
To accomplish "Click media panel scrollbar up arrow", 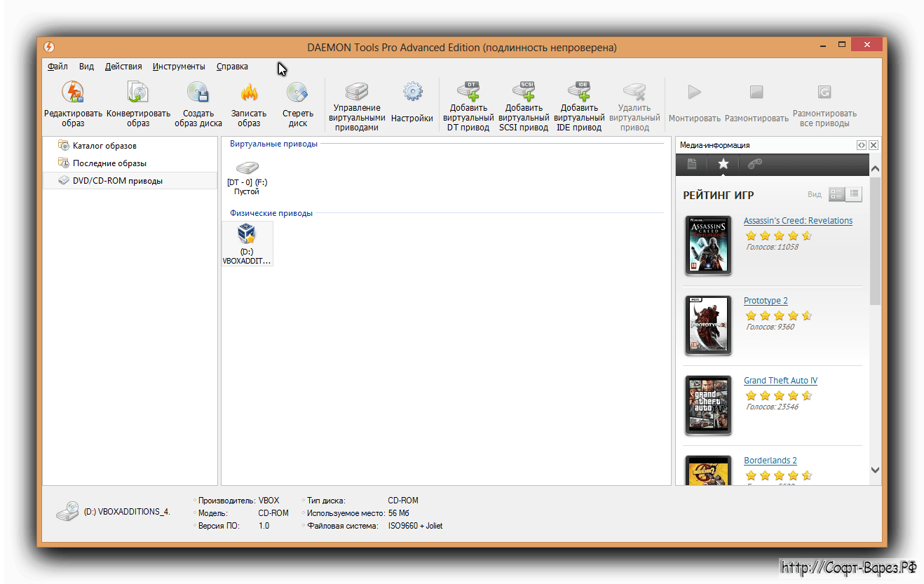I will pos(875,169).
